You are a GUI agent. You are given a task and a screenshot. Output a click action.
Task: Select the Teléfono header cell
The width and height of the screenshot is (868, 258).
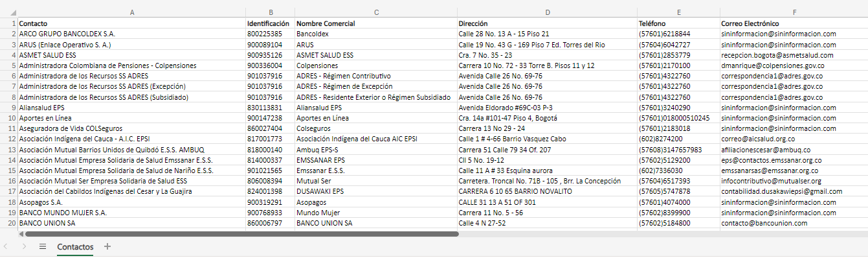[x=678, y=23]
